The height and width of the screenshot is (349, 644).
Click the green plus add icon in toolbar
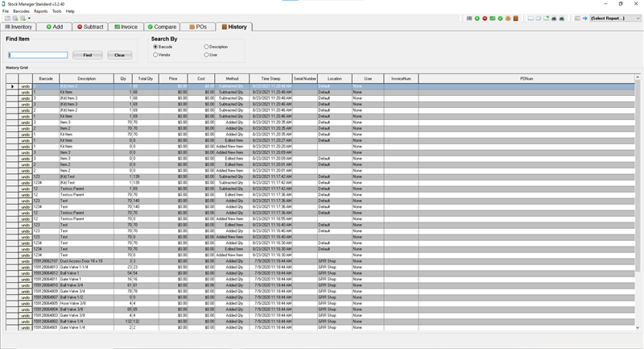click(477, 19)
